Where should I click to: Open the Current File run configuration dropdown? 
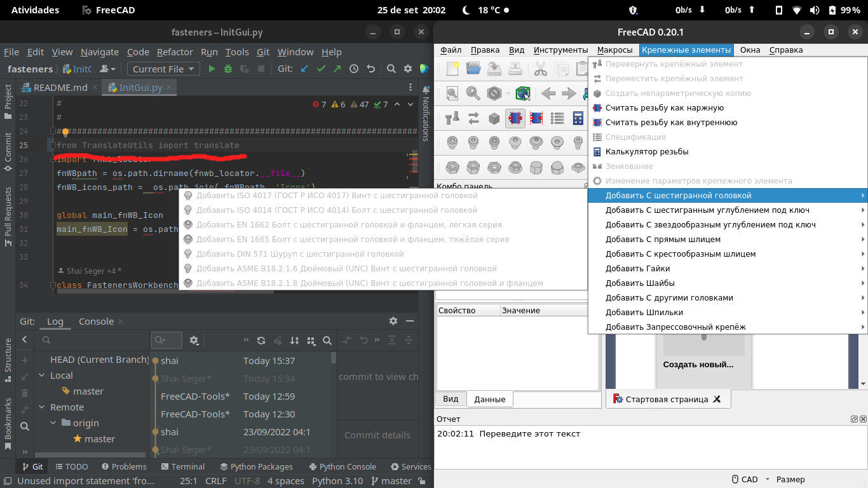[163, 68]
